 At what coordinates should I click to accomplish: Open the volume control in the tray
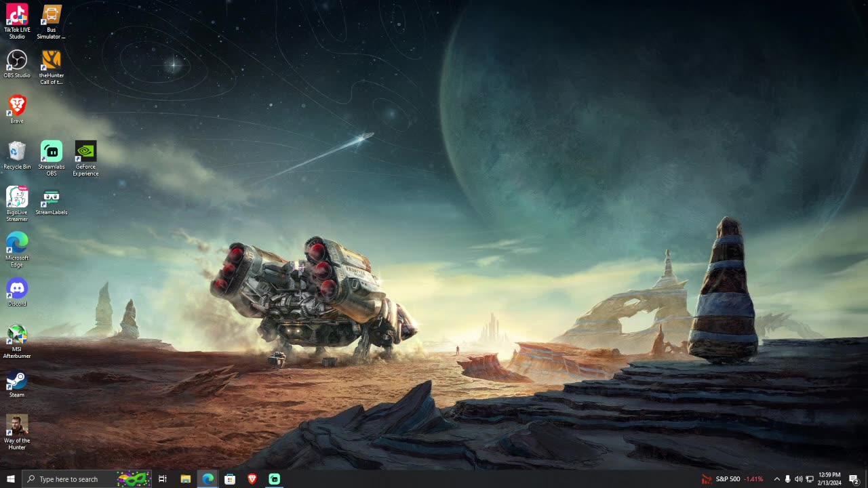pyautogui.click(x=798, y=479)
